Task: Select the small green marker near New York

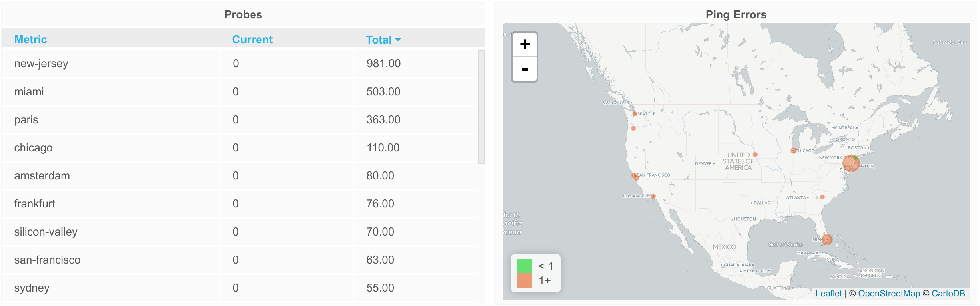Action: pos(855,158)
